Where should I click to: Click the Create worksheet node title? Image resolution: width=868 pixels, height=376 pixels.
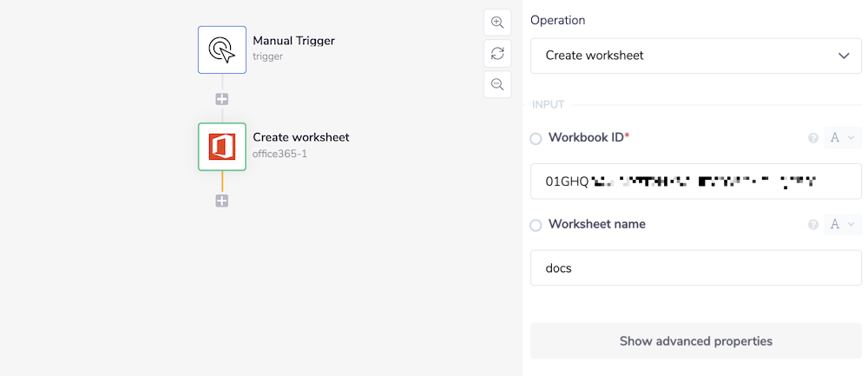tap(300, 137)
